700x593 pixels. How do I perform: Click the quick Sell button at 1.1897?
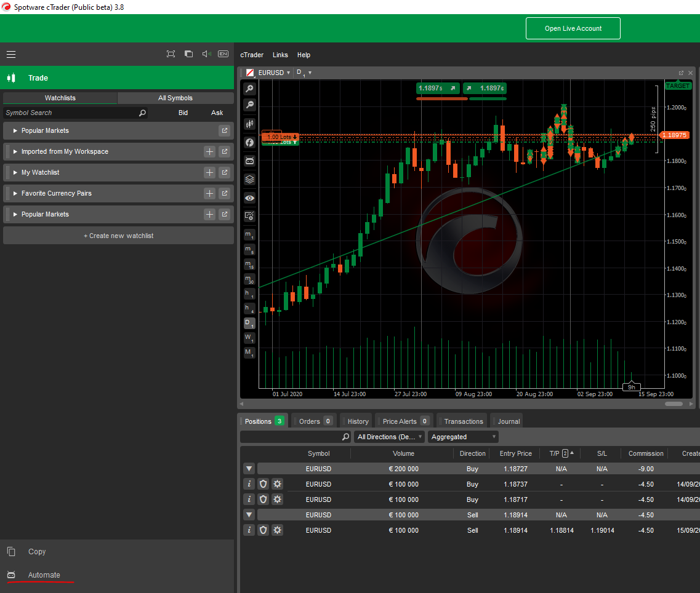(x=438, y=89)
